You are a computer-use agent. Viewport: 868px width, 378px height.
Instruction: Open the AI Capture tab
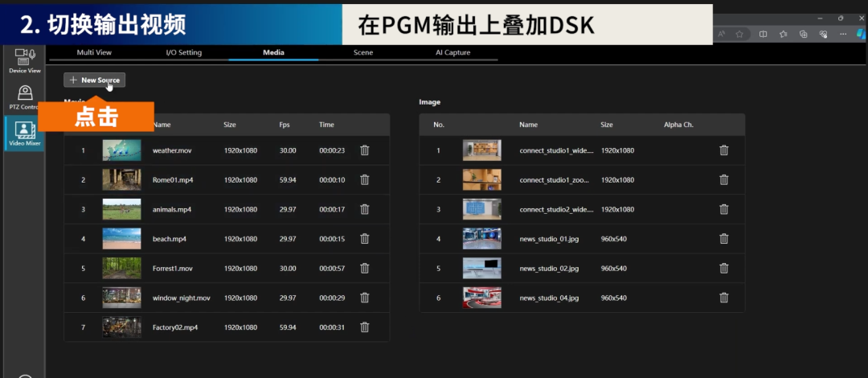click(x=452, y=52)
